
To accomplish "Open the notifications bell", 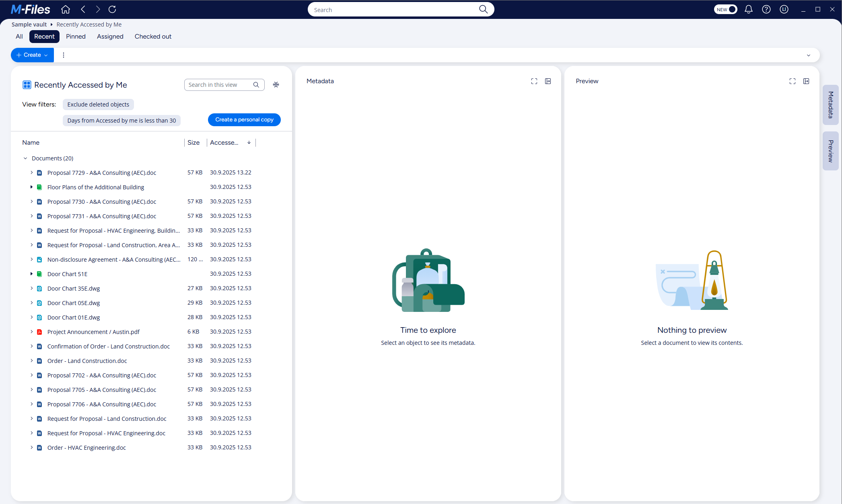I will 748,9.
